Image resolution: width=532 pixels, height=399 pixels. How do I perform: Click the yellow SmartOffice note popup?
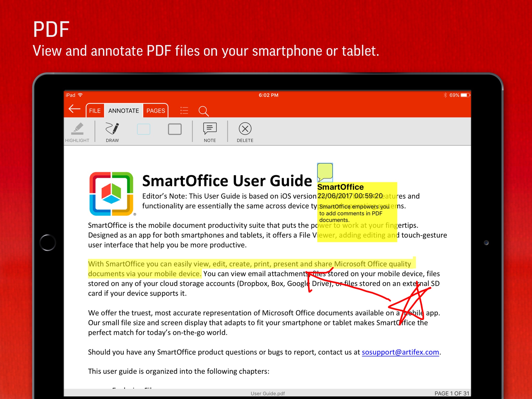(x=357, y=212)
